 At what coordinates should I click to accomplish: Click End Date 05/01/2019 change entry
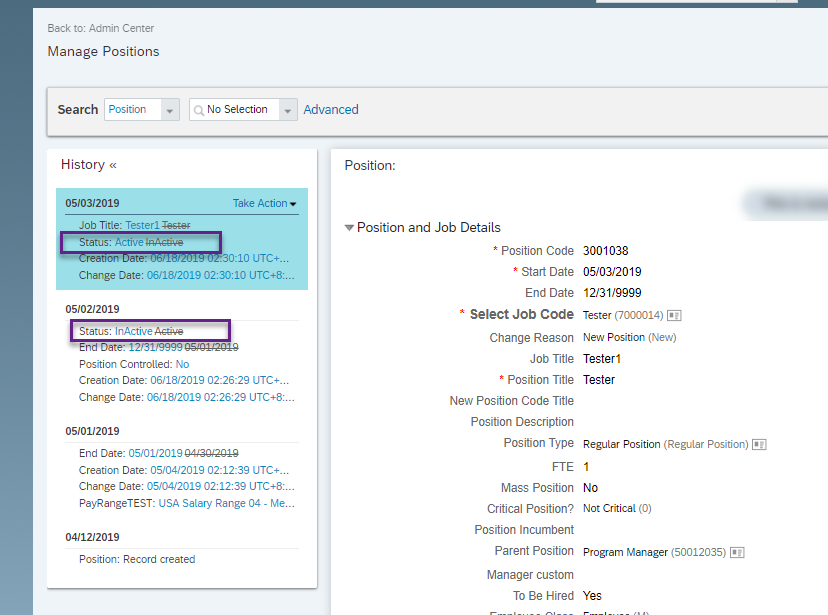[x=158, y=453]
